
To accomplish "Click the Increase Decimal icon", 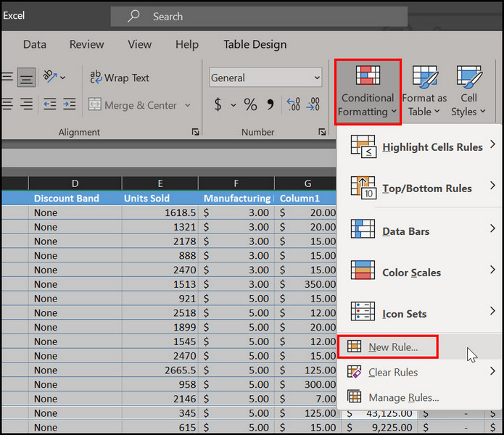I will click(294, 104).
